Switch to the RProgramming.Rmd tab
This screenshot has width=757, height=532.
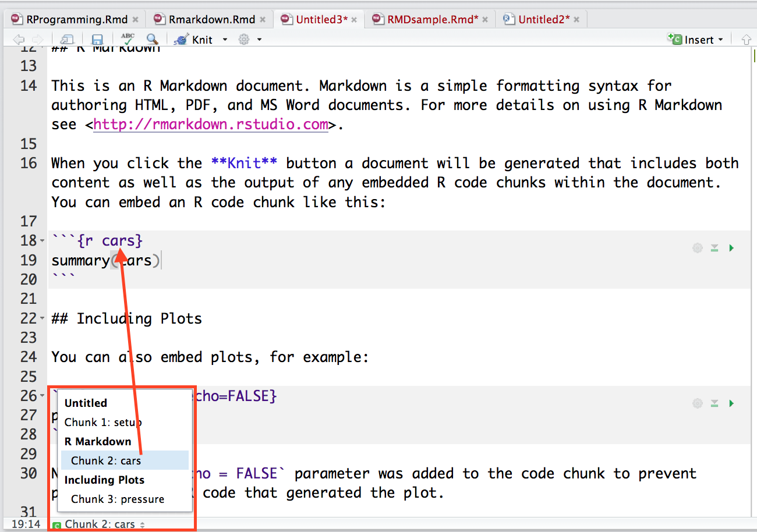click(x=77, y=19)
